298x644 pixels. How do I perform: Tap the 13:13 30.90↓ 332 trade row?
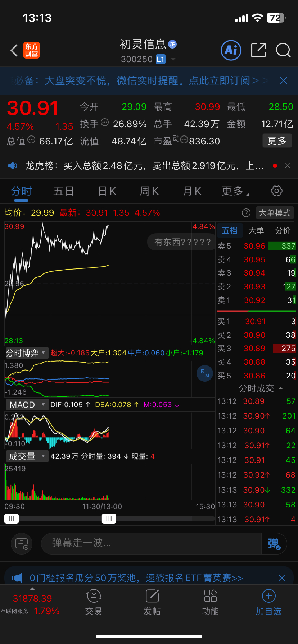tap(256, 490)
